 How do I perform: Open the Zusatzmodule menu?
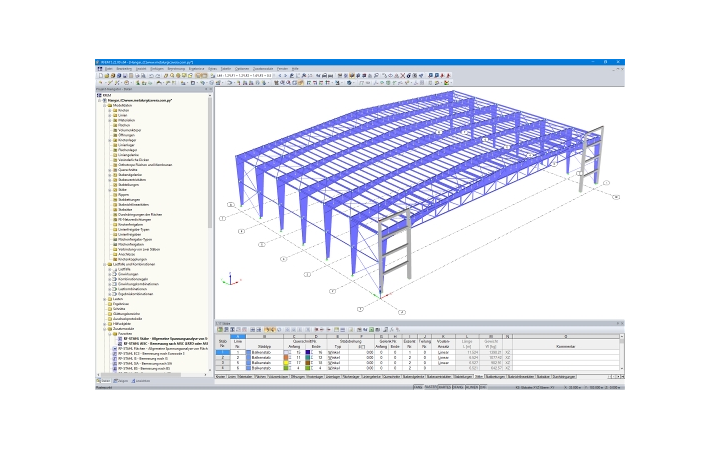click(263, 68)
